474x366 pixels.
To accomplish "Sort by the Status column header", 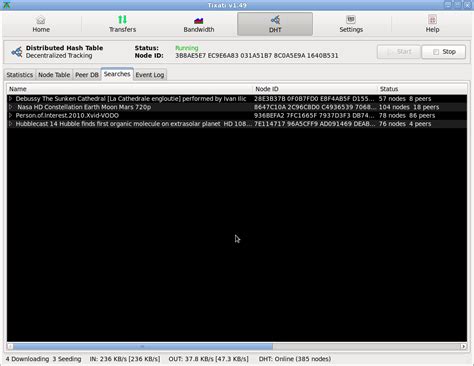I will pyautogui.click(x=422, y=89).
